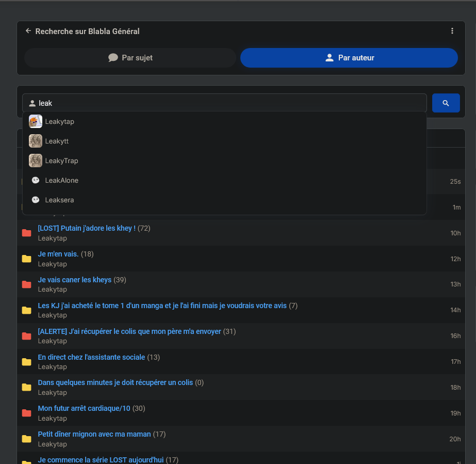Open the three-dot options menu
The width and height of the screenshot is (476, 464).
tap(452, 31)
